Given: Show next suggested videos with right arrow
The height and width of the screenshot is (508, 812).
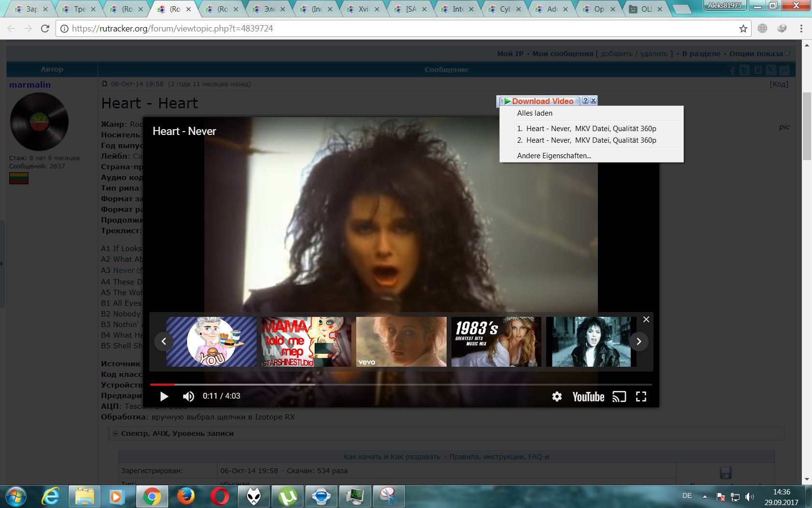Looking at the screenshot, I should (638, 342).
